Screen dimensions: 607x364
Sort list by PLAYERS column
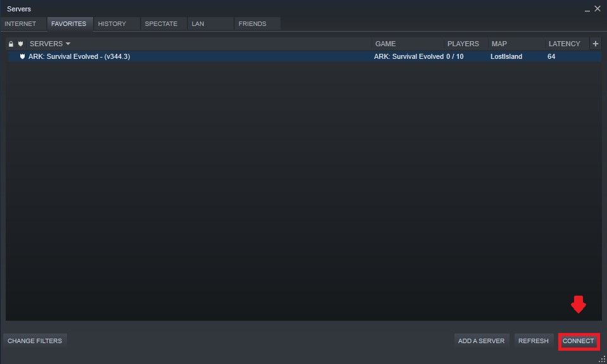[463, 44]
